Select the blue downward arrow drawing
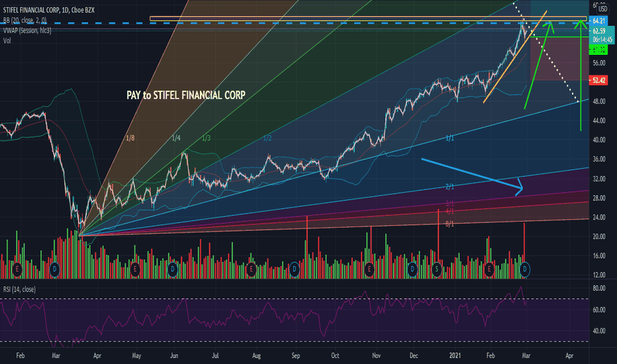The width and height of the screenshot is (617, 364). tap(471, 174)
